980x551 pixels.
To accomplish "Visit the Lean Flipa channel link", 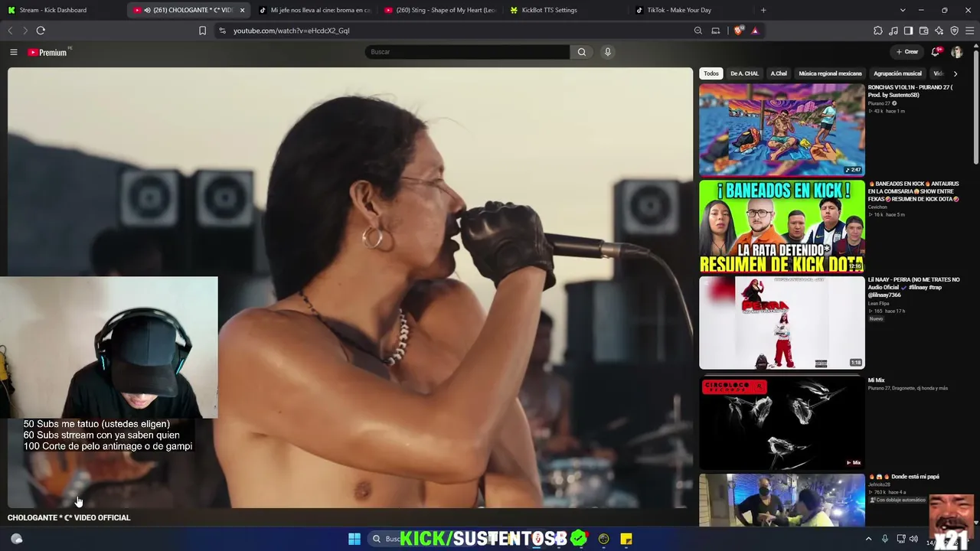I will [x=879, y=304].
